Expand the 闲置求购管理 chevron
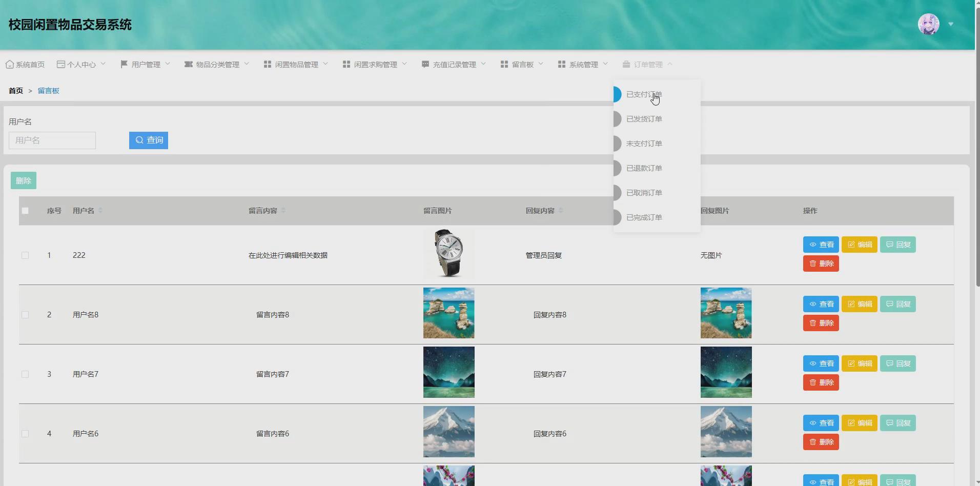This screenshot has height=486, width=980. pos(404,64)
